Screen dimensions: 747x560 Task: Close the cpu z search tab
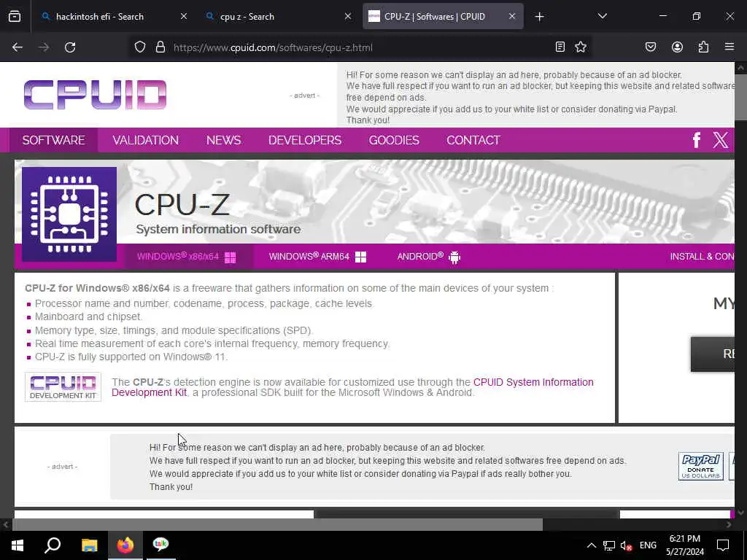pos(348,16)
